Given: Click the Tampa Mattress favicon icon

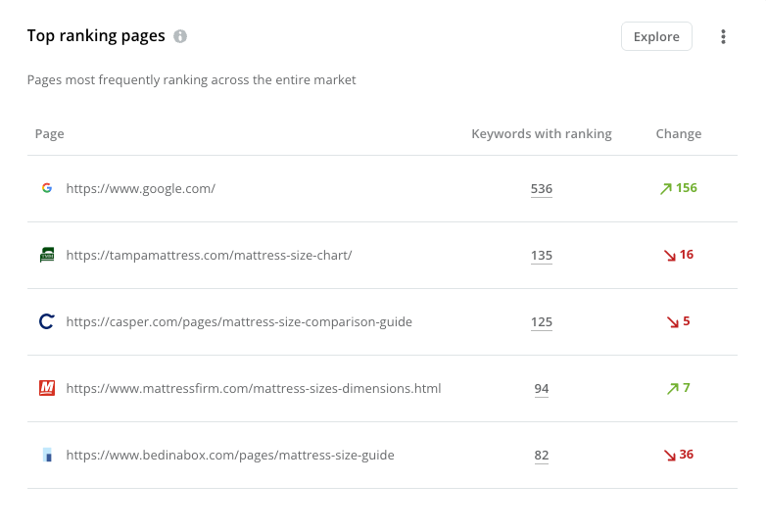Looking at the screenshot, I should (47, 255).
